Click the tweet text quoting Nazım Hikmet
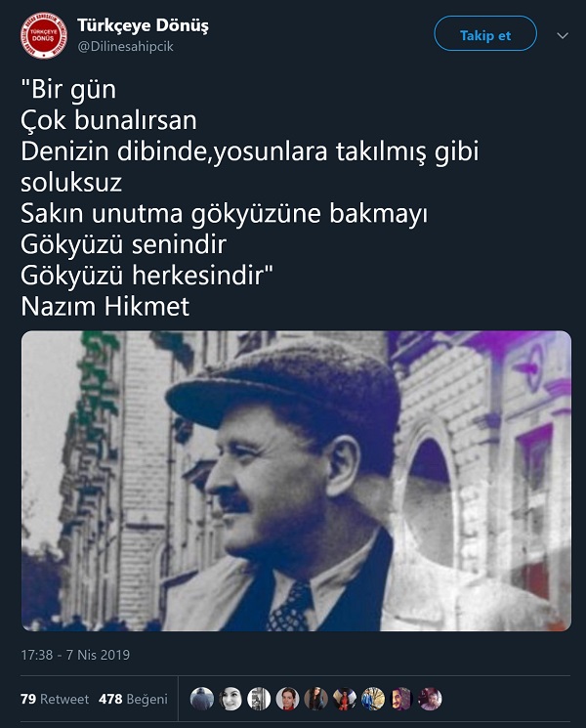Viewport: 586px width, 728px height. click(249, 197)
